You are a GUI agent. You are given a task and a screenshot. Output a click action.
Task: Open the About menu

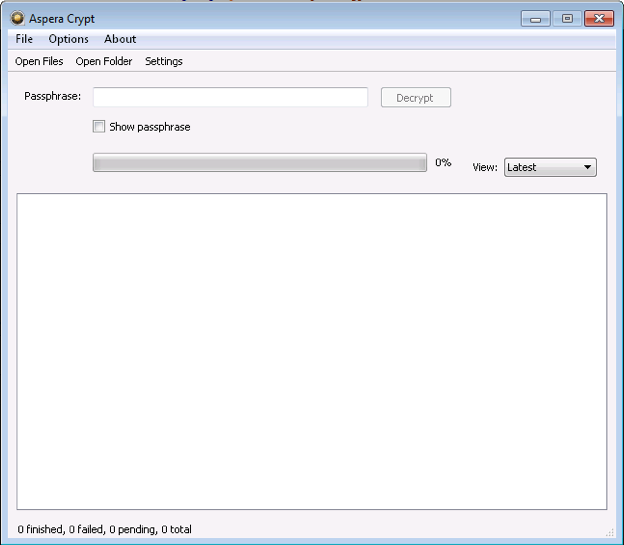(120, 39)
